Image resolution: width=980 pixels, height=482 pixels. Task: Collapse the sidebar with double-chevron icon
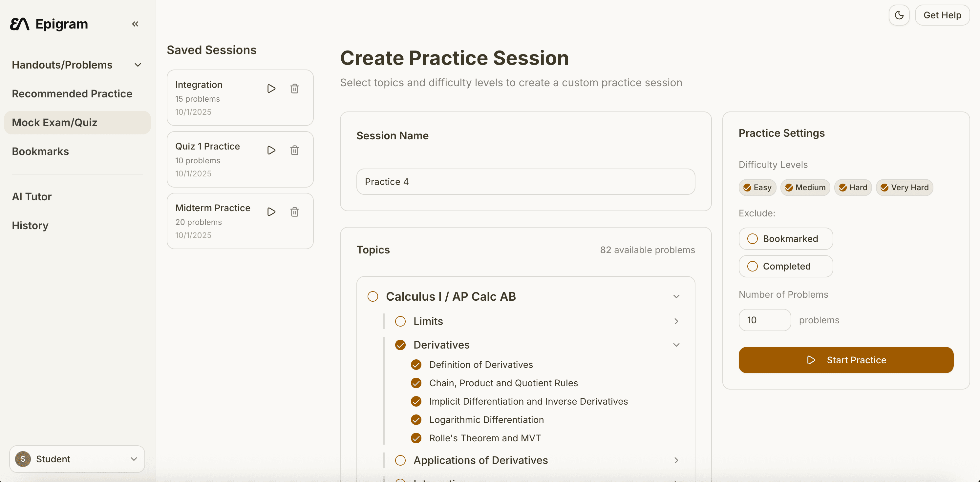pyautogui.click(x=135, y=24)
